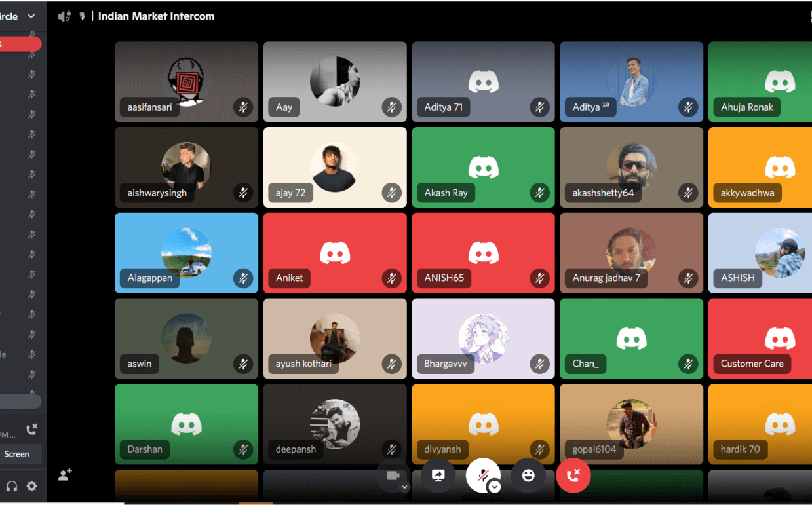Screen dimensions: 812x505
Task: Click the stage microphone emoji before channel title
Action: pyautogui.click(x=83, y=16)
